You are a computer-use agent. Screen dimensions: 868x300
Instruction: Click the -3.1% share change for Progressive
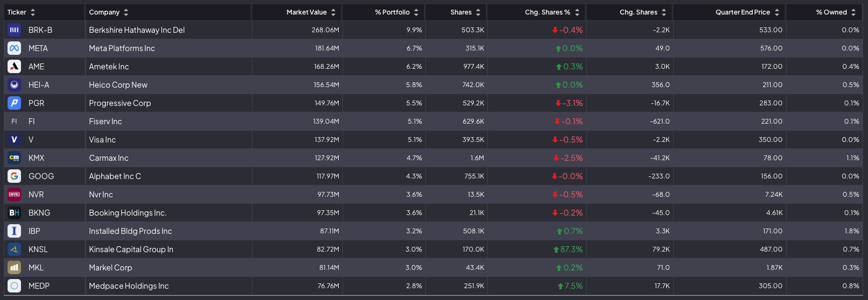569,103
